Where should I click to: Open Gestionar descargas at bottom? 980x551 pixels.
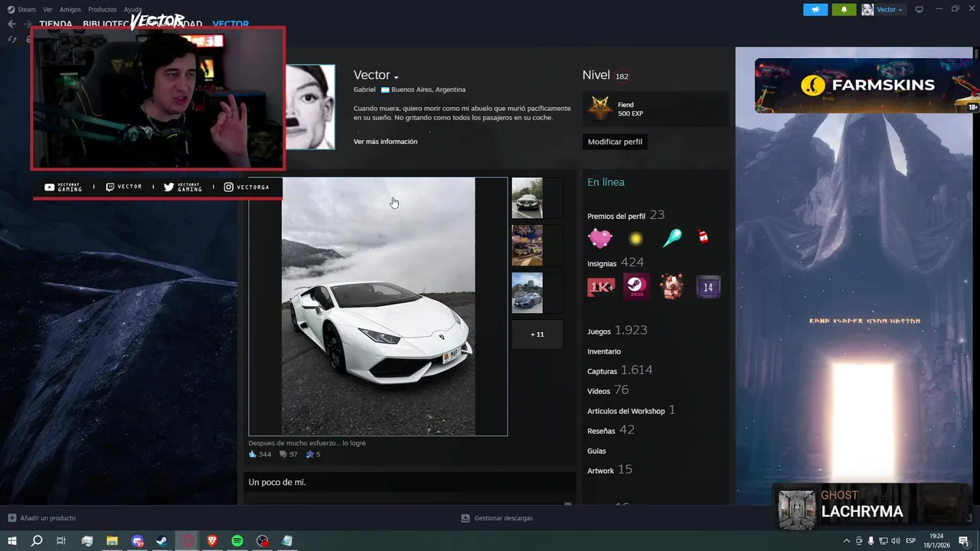[497, 518]
